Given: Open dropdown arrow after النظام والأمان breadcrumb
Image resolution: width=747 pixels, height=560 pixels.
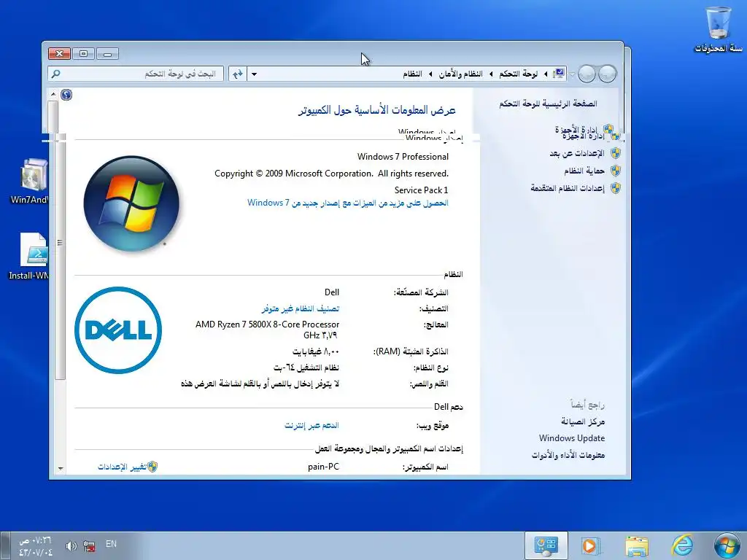Looking at the screenshot, I should (x=430, y=74).
